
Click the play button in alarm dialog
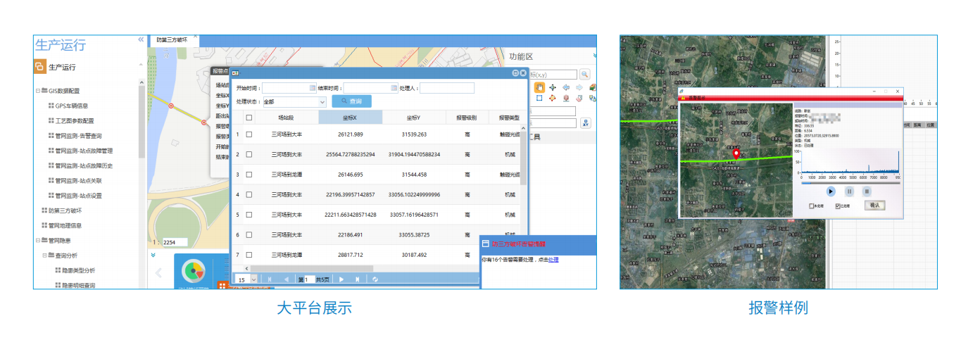831,191
